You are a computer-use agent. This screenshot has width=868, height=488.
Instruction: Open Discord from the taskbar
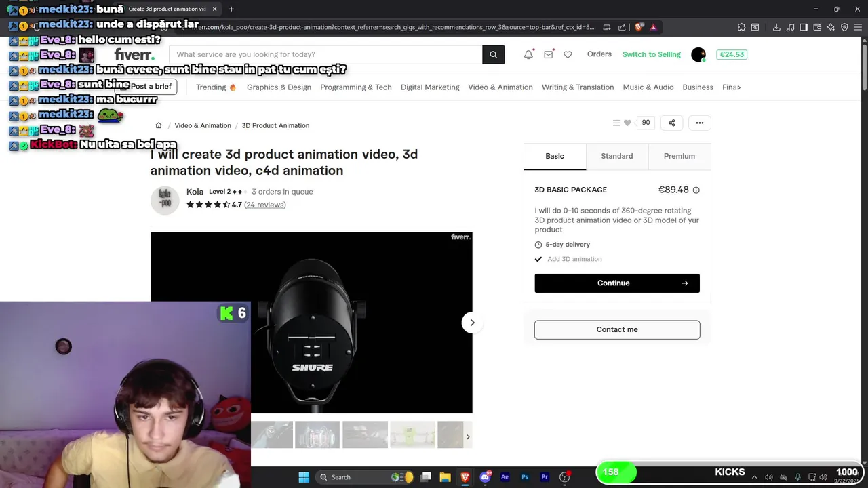point(485,477)
